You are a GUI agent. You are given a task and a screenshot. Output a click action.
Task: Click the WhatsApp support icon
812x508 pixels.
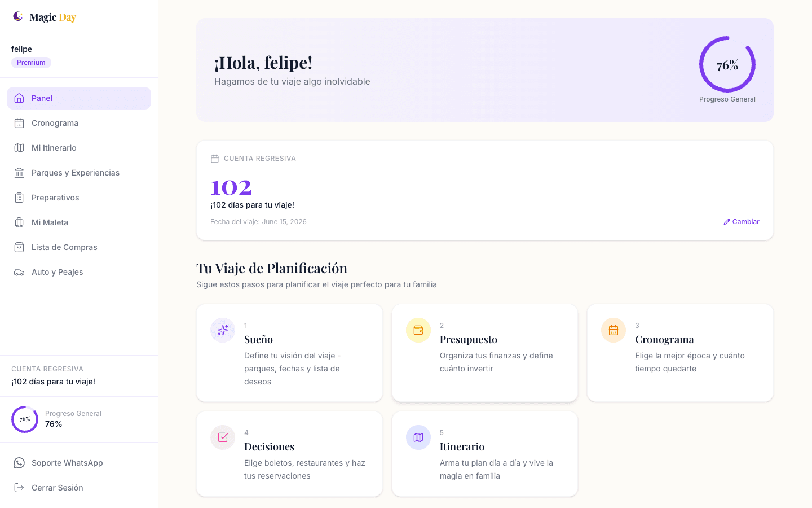(x=19, y=463)
